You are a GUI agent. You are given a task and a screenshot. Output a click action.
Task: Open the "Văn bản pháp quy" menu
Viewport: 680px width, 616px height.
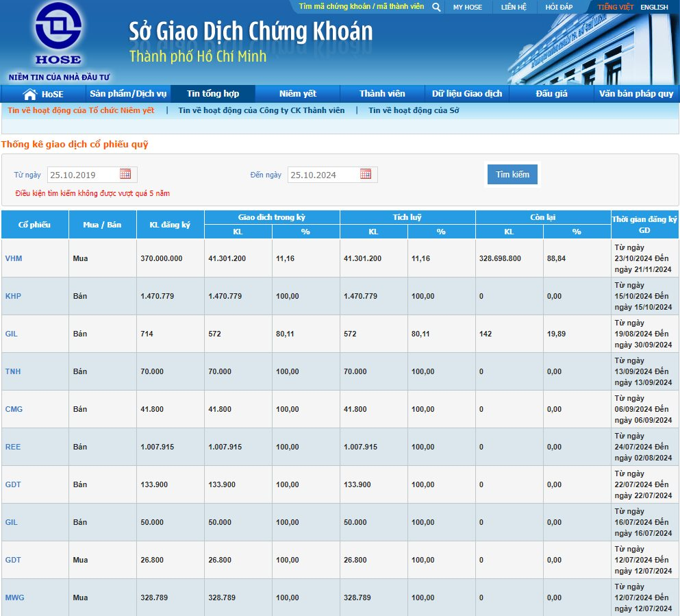636,93
